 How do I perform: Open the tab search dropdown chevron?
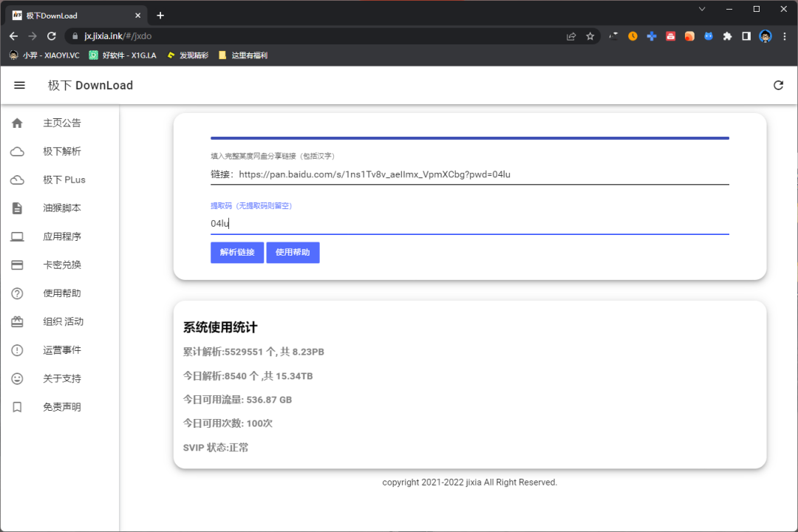[702, 9]
